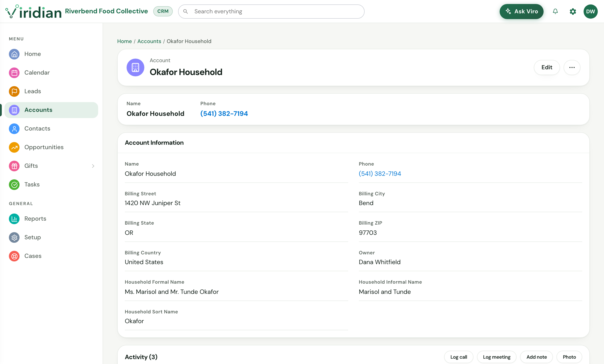Navigate to Opportunities in the menu
Viewport: 604px width, 364px height.
(51, 147)
